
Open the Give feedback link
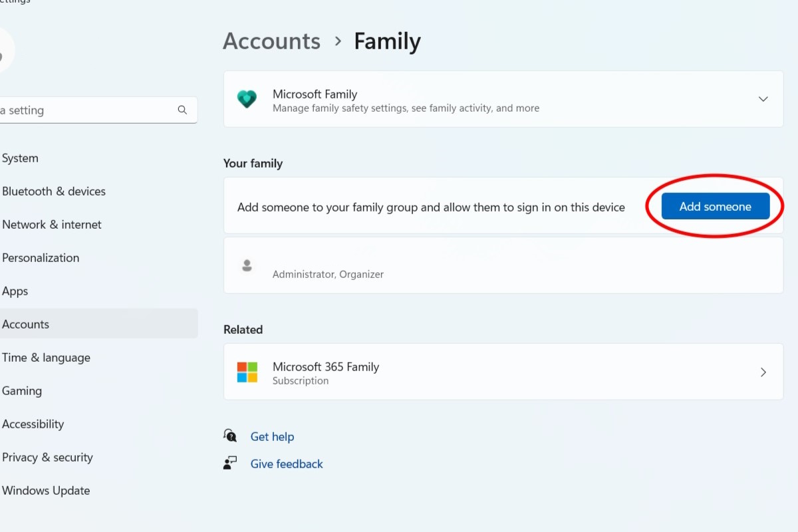pyautogui.click(x=287, y=464)
